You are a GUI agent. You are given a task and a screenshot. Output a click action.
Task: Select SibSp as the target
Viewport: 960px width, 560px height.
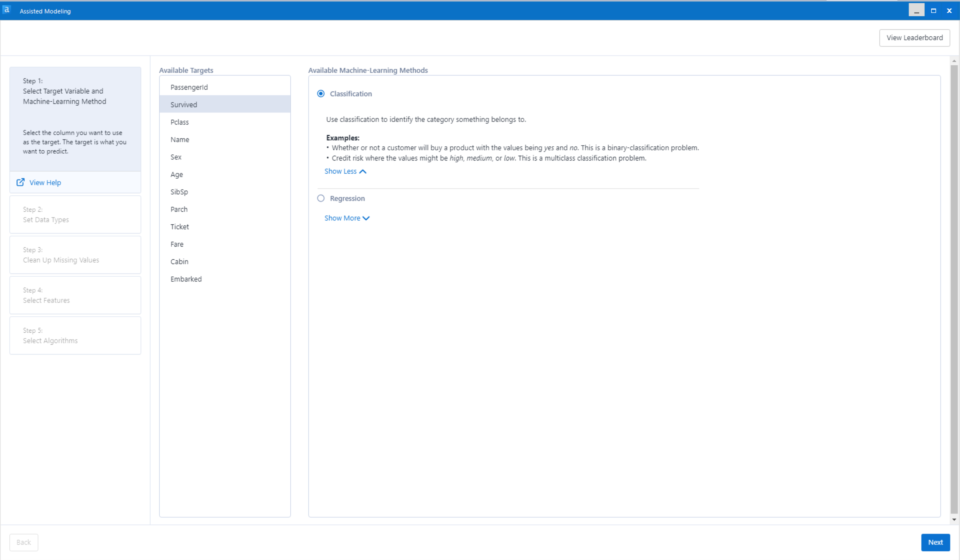coord(225,192)
